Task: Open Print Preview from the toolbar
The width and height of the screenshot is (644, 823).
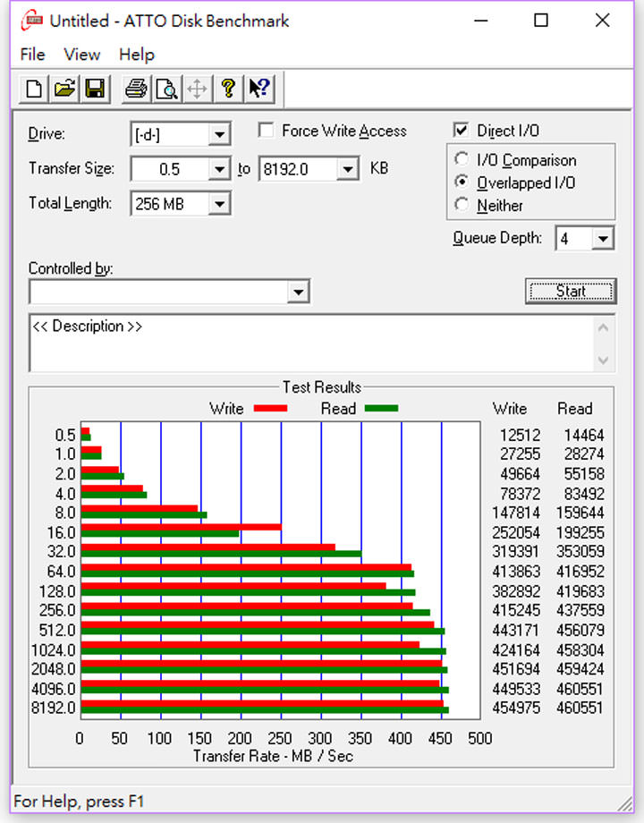Action: [x=166, y=89]
